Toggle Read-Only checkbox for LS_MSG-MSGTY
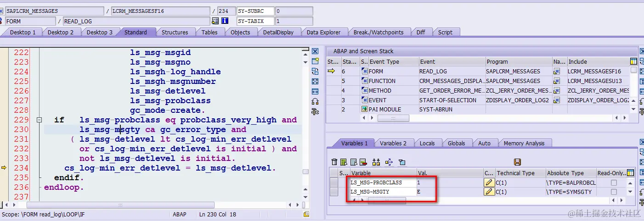The image size is (644, 221). (x=613, y=192)
